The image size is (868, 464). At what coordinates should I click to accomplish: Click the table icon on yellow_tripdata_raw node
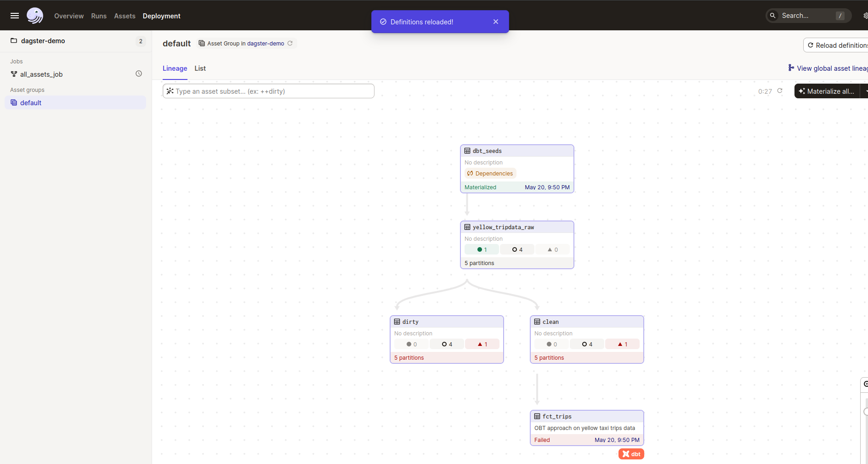click(x=467, y=227)
